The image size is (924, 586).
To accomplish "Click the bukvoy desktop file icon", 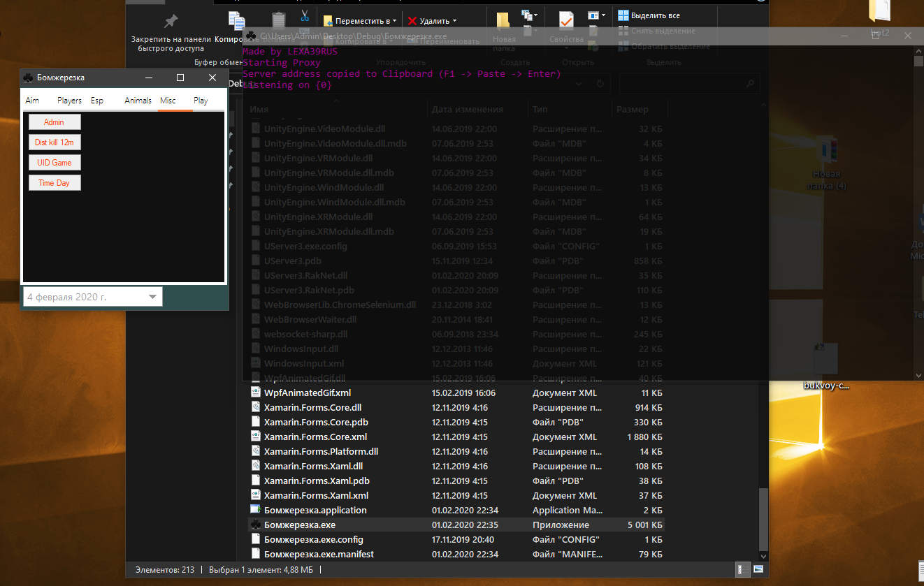I will [x=826, y=360].
